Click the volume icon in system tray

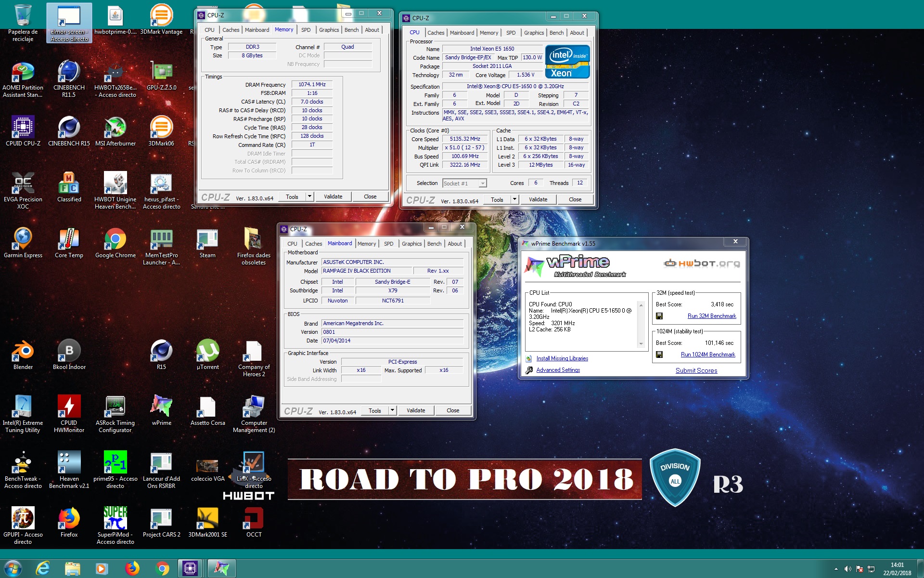847,569
